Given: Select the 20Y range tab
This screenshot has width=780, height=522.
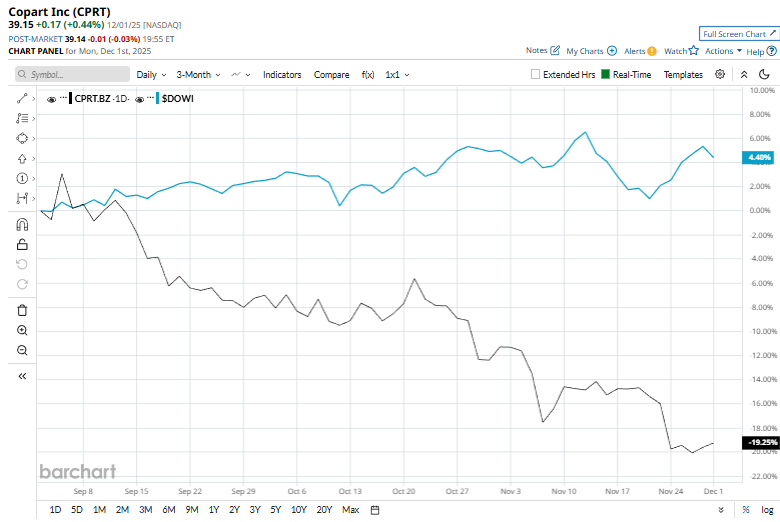Looking at the screenshot, I should pyautogui.click(x=324, y=510).
